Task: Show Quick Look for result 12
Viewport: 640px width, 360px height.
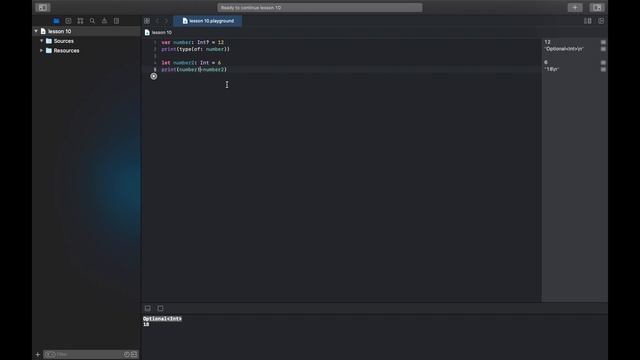Action: (603, 42)
